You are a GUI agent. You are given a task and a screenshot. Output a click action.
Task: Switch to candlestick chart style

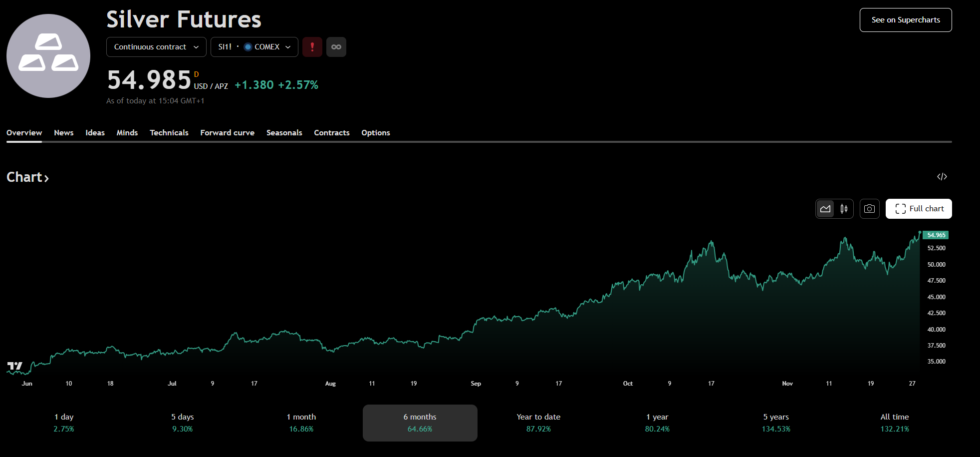844,209
